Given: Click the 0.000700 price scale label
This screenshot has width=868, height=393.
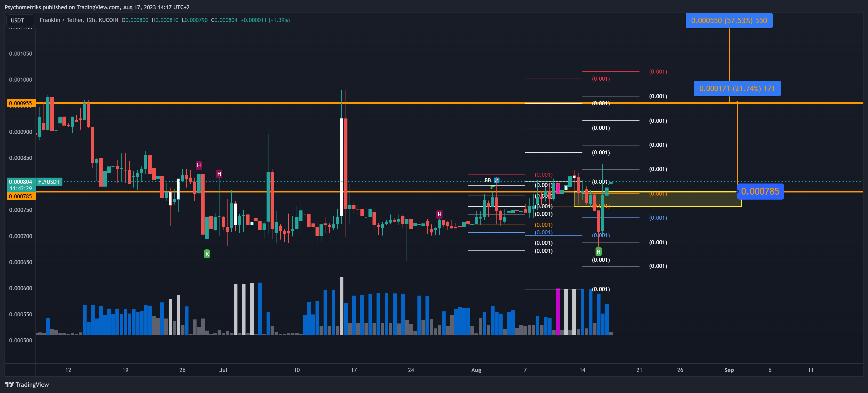Looking at the screenshot, I should [x=21, y=236].
